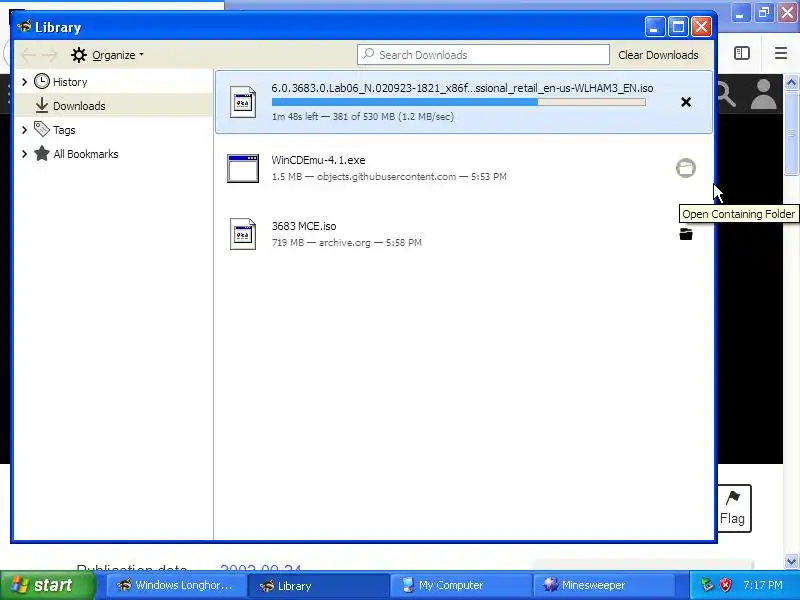The image size is (800, 600).
Task: Click the search magnifier on the webpage
Action: 727,95
